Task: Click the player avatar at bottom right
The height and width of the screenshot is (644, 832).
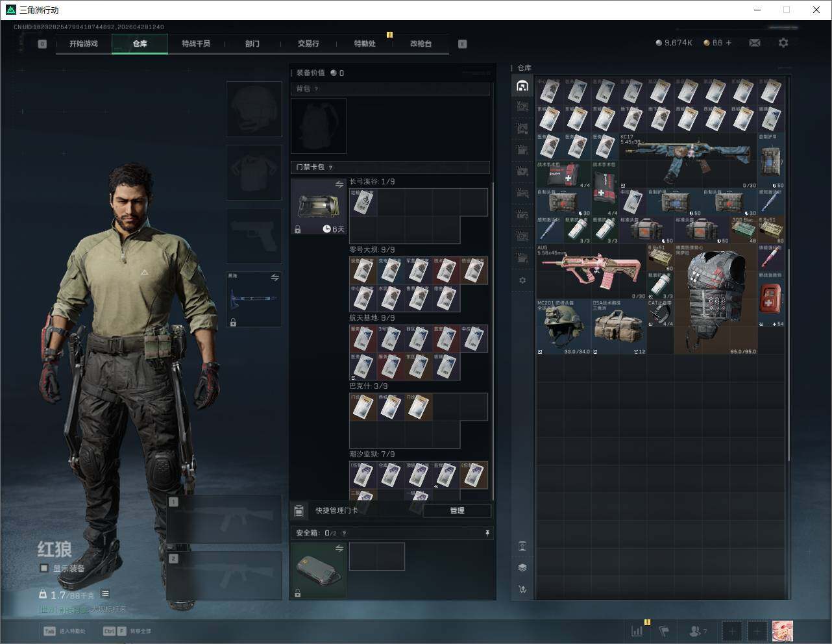Action: tap(782, 630)
